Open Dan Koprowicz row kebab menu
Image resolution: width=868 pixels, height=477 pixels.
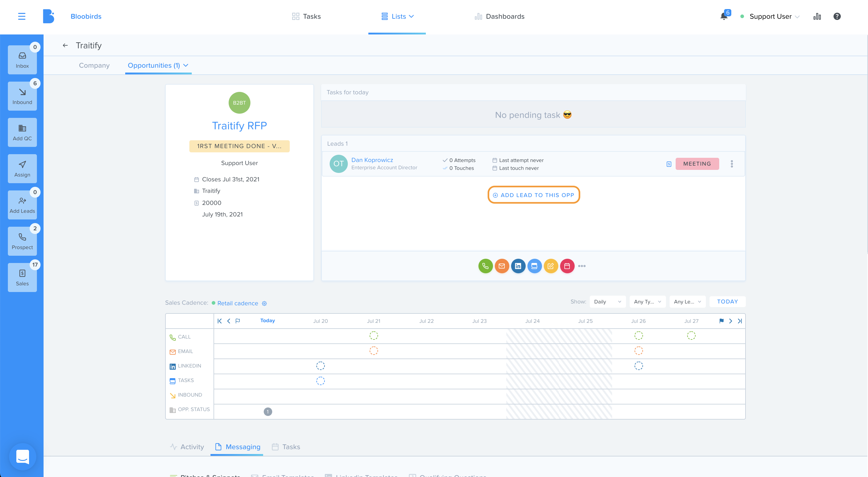732,164
